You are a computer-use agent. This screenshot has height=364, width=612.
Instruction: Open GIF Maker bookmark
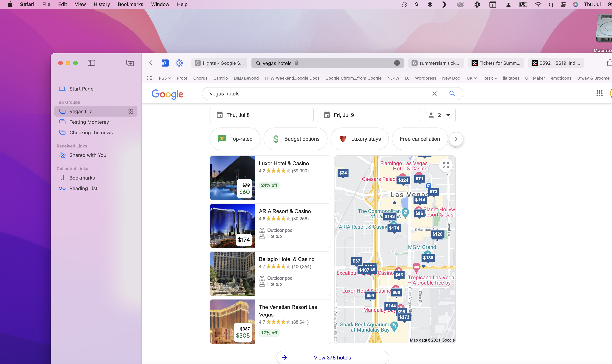click(535, 78)
